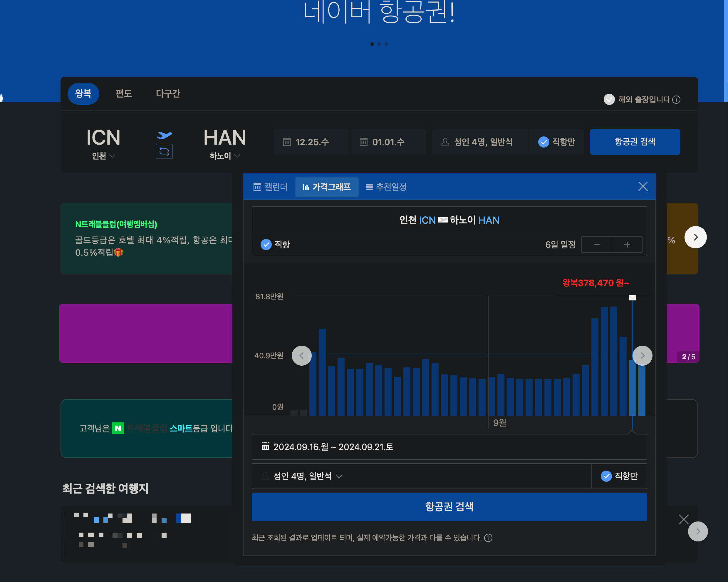The height and width of the screenshot is (582, 728).
Task: Click 인천 ICN 하노이 HAN route header
Action: click(449, 220)
